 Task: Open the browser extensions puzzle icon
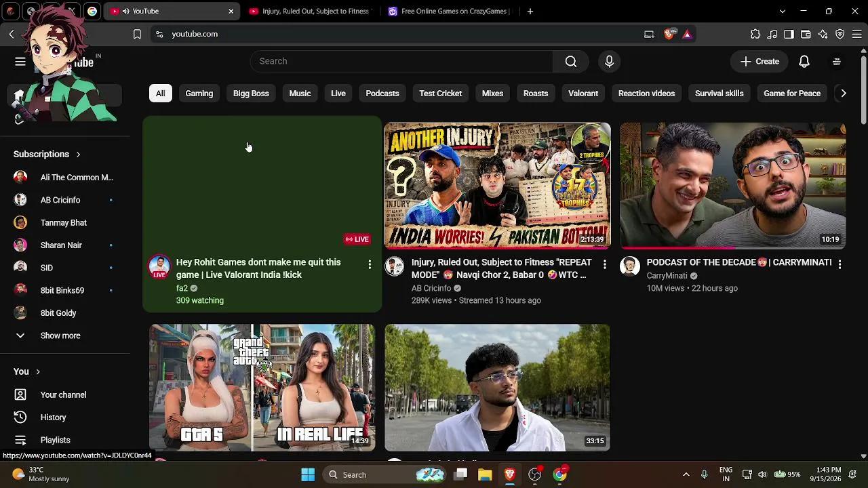(755, 34)
